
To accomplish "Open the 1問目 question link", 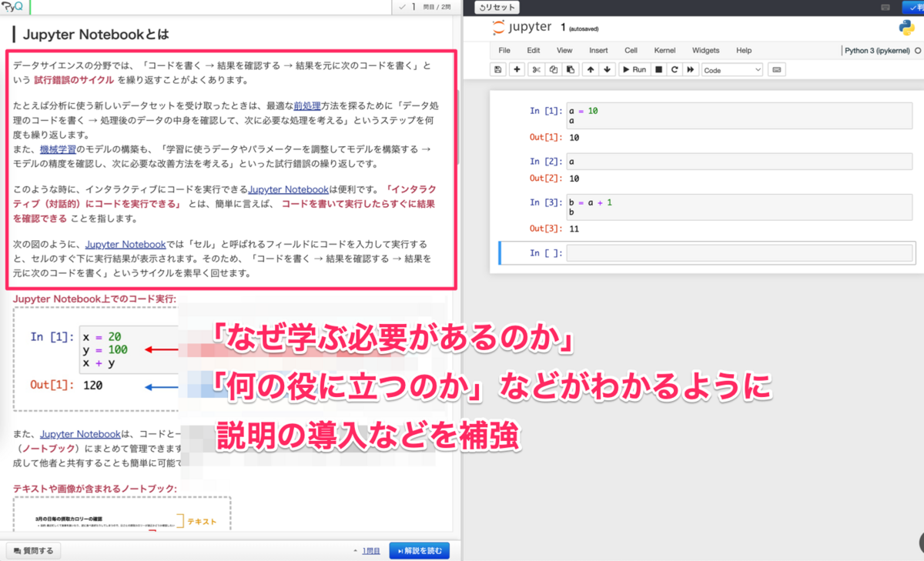I will [371, 551].
